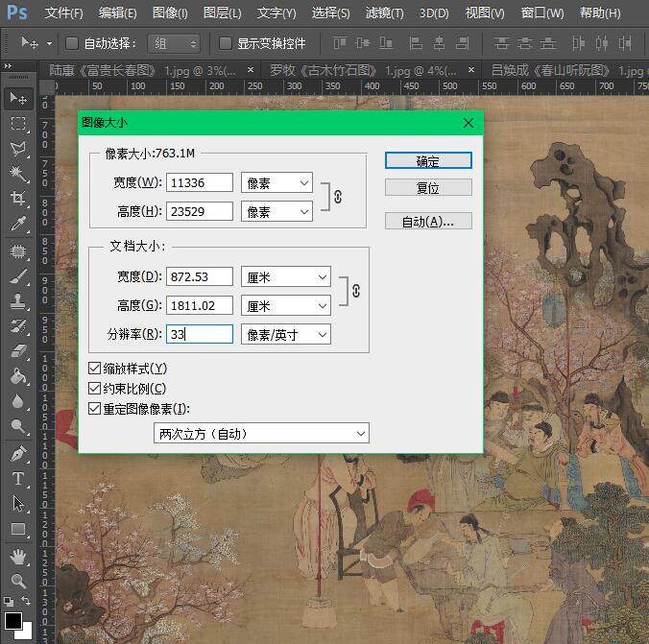649x644 pixels.
Task: Open the auto-select 组 dropdown
Action: tap(174, 43)
